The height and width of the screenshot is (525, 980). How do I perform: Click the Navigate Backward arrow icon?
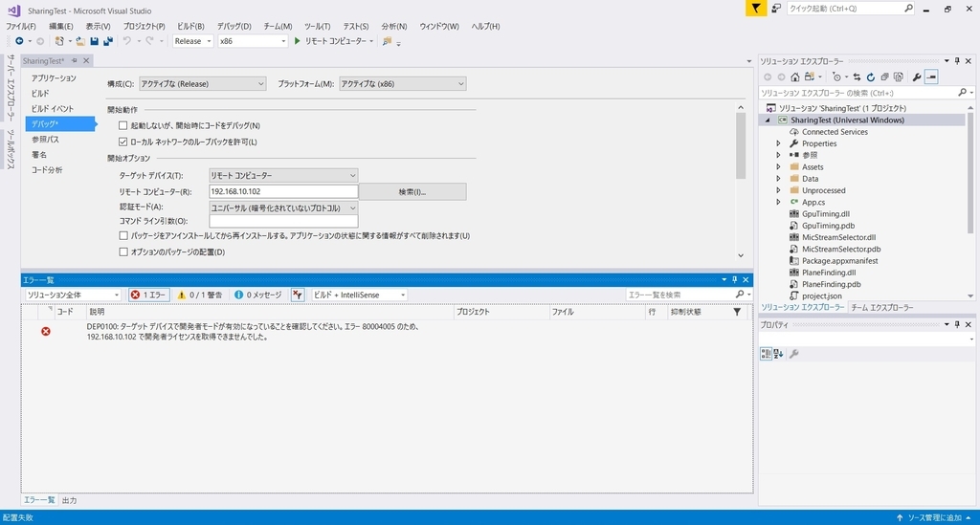pos(19,41)
